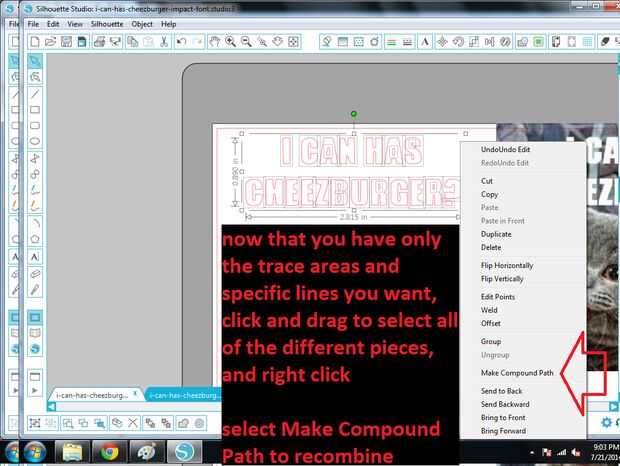Click the Cut scissors icon
This screenshot has width=620, height=466.
[164, 42]
